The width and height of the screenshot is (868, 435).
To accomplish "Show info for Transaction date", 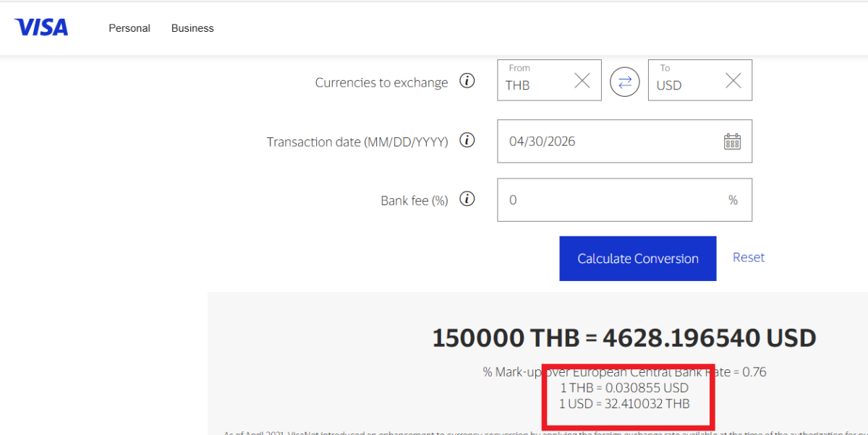I will point(468,140).
